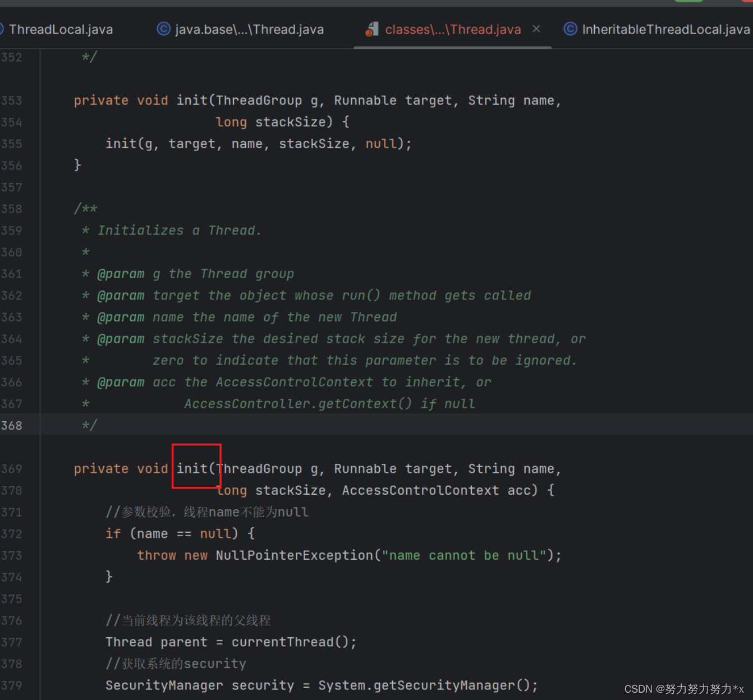Click the 'init(g, target, name, stackSize, null);' call

click(x=259, y=144)
